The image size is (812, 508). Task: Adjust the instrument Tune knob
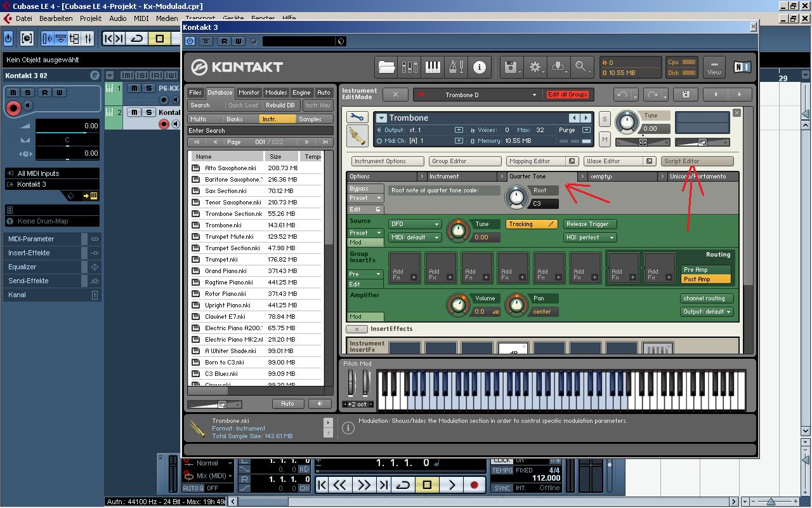point(627,122)
